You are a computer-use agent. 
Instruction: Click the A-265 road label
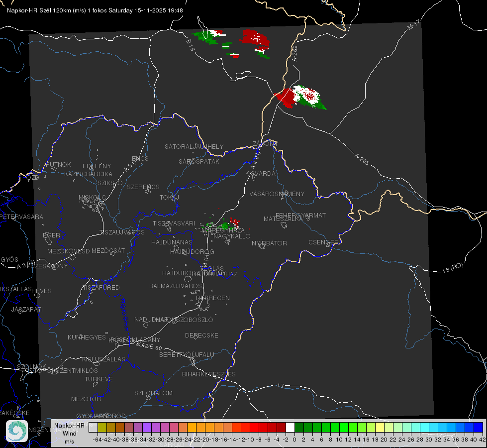click(x=362, y=159)
